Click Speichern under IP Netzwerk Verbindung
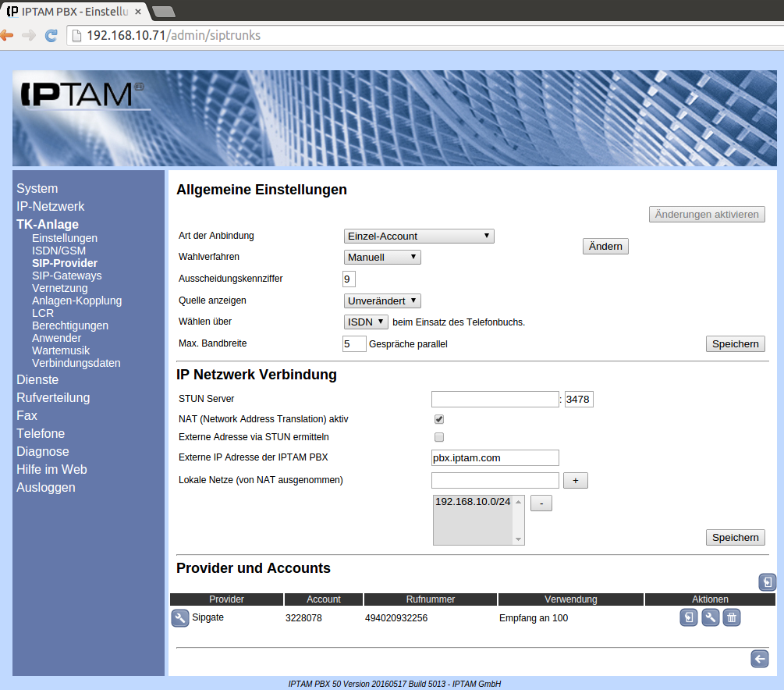784x690 pixels. tap(735, 538)
